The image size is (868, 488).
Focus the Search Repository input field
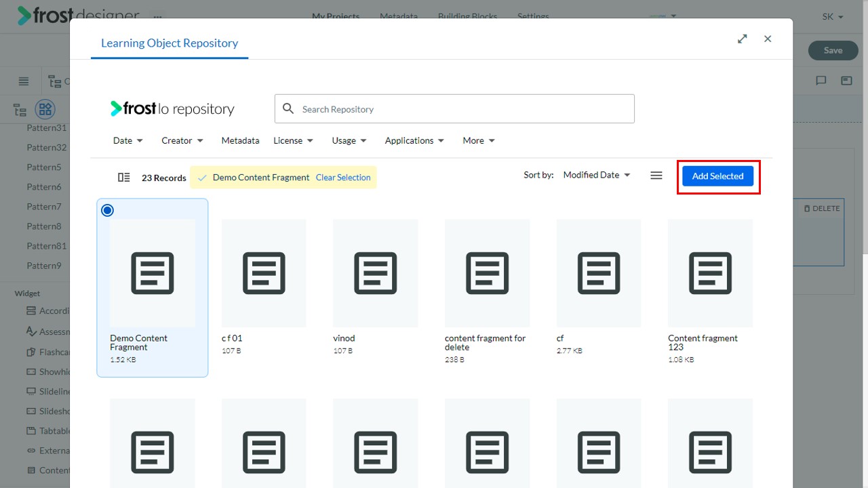point(454,108)
